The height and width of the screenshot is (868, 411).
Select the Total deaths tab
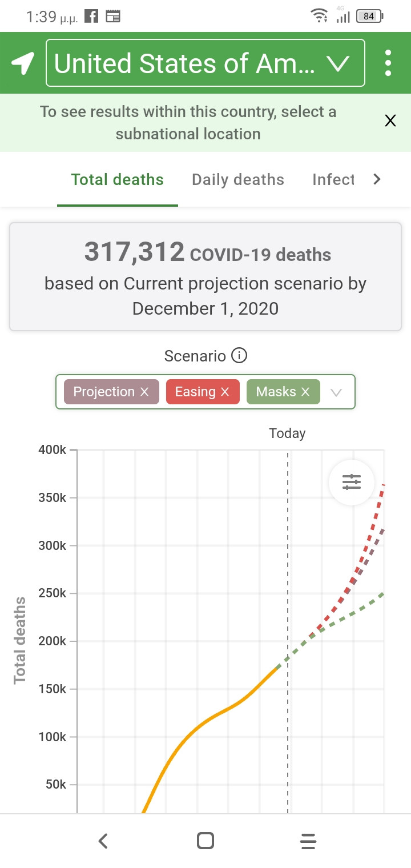[117, 180]
